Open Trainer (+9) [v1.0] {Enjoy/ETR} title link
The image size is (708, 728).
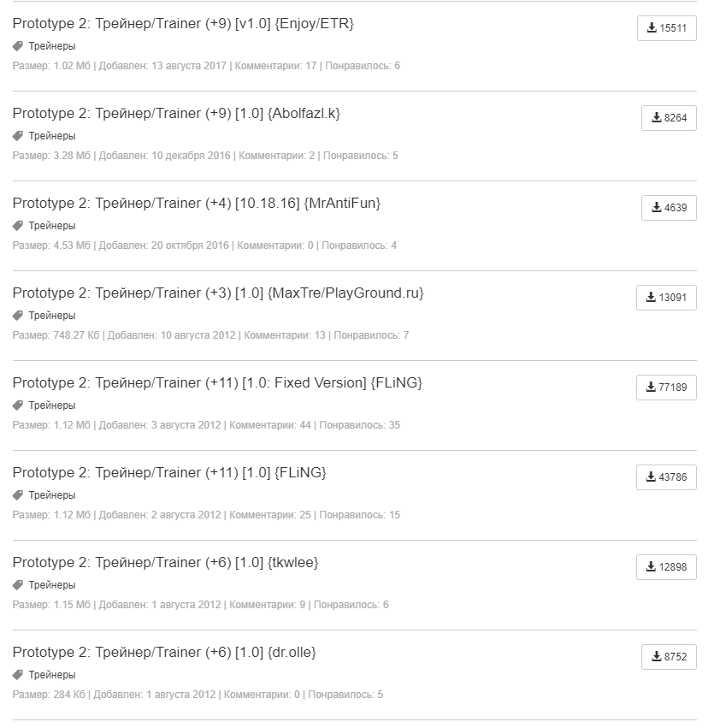coord(183,23)
